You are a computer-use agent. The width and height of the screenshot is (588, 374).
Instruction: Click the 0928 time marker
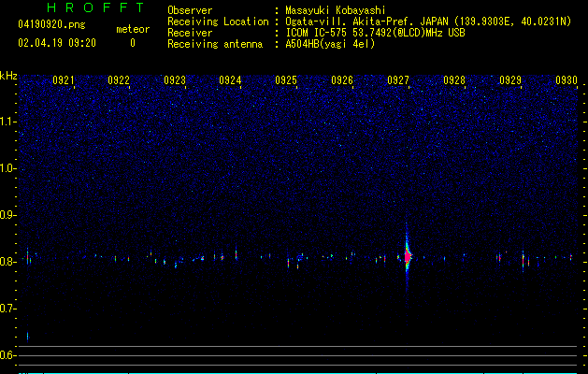[x=454, y=80]
